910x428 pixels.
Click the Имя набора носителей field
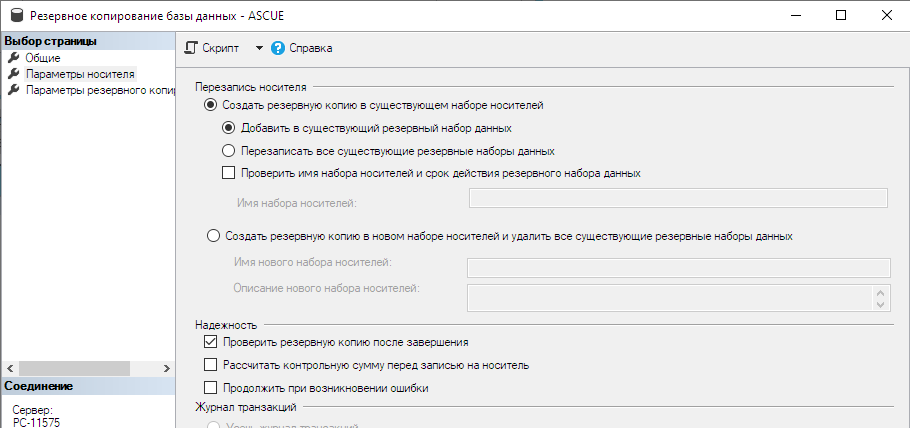click(x=678, y=198)
